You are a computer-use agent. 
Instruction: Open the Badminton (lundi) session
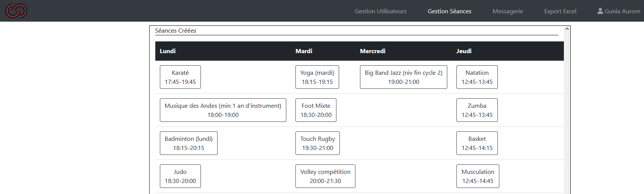point(189,143)
